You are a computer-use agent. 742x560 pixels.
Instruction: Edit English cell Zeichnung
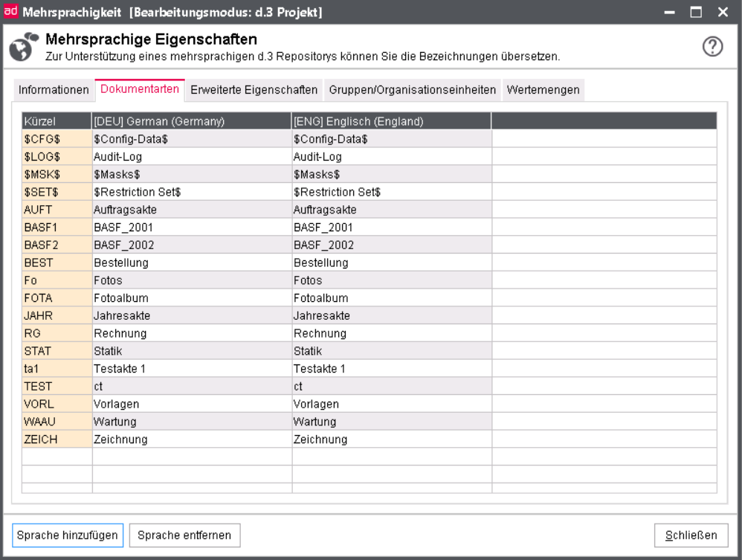[392, 440]
